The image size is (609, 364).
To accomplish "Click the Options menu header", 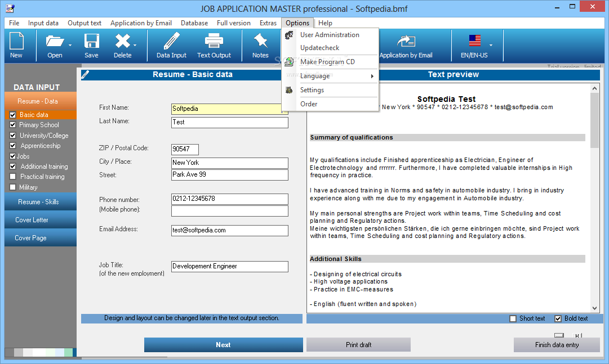I will 297,23.
